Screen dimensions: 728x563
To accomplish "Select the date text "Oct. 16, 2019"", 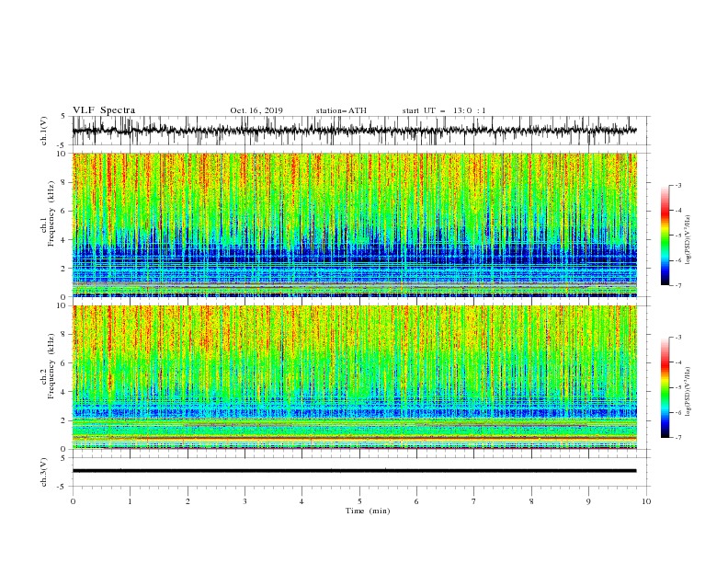I will [256, 110].
